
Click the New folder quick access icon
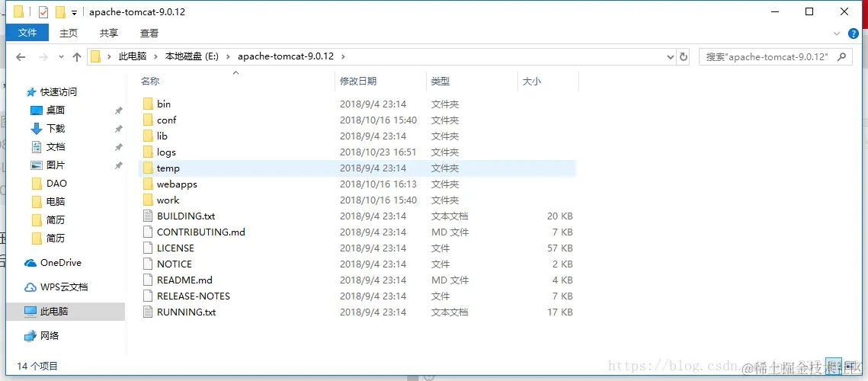click(60, 11)
